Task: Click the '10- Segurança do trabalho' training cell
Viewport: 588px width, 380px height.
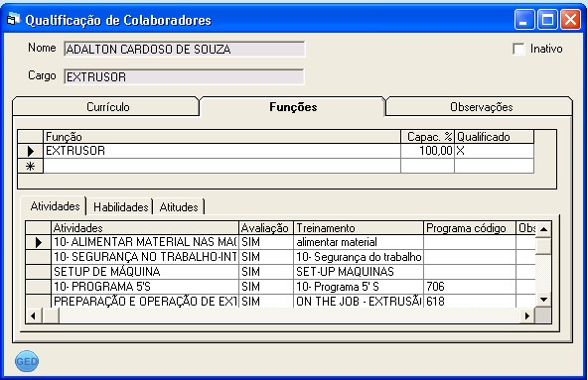Action: click(x=359, y=257)
